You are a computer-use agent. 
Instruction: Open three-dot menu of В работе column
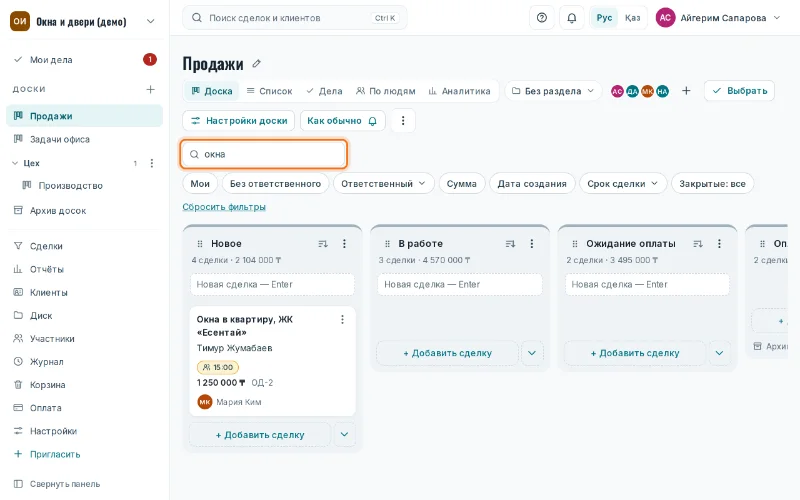click(532, 244)
